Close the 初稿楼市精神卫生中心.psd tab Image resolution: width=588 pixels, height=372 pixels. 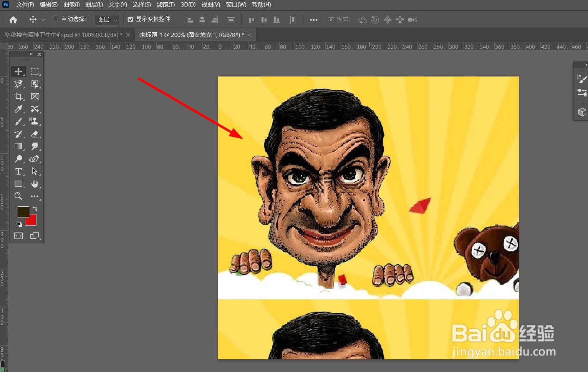(x=128, y=35)
